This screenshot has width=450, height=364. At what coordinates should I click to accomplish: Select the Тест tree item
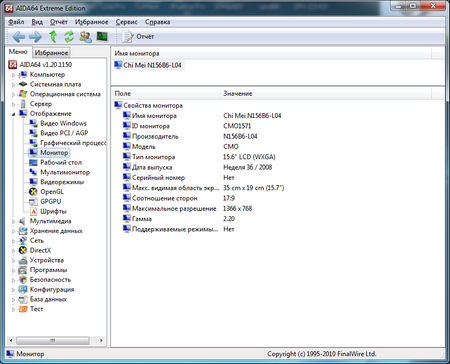click(36, 309)
